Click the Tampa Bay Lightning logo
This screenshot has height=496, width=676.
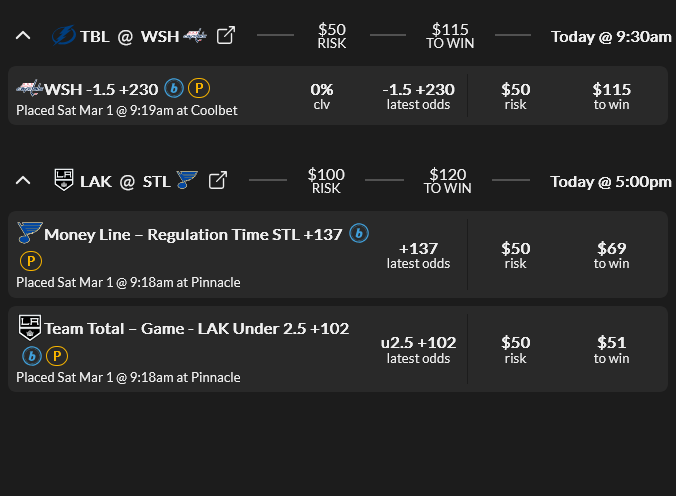point(63,36)
